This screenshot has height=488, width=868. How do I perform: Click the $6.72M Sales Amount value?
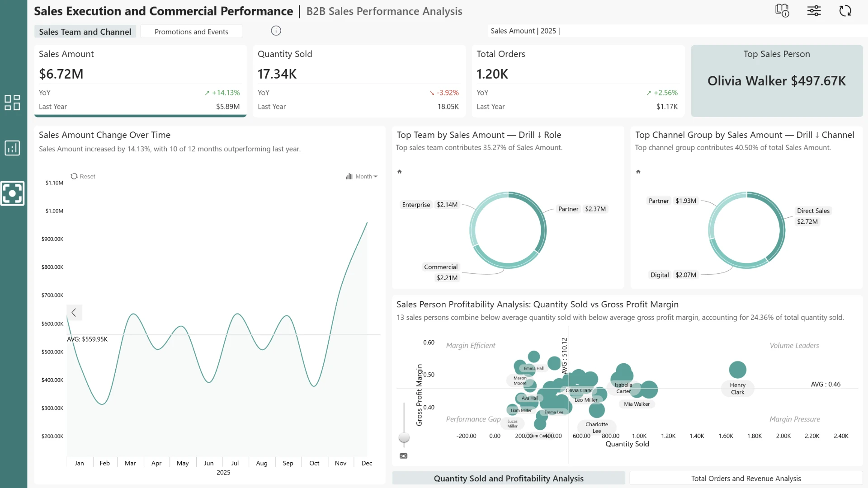click(61, 74)
